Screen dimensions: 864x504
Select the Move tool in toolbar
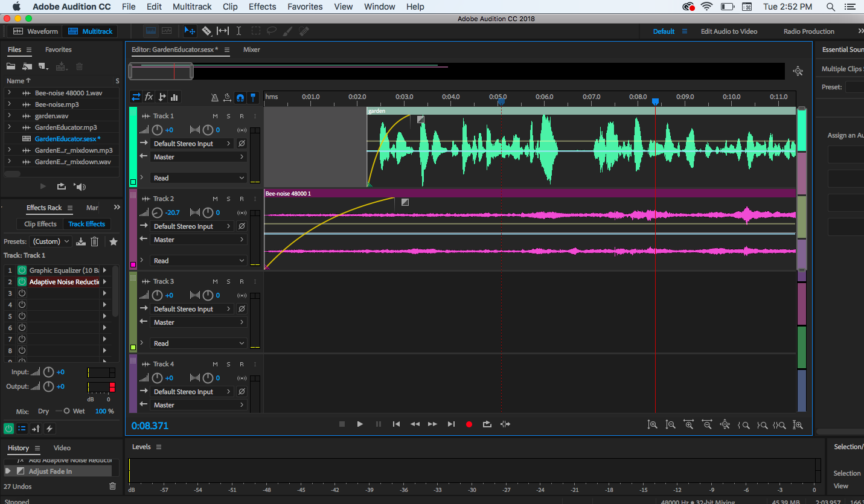pos(190,31)
